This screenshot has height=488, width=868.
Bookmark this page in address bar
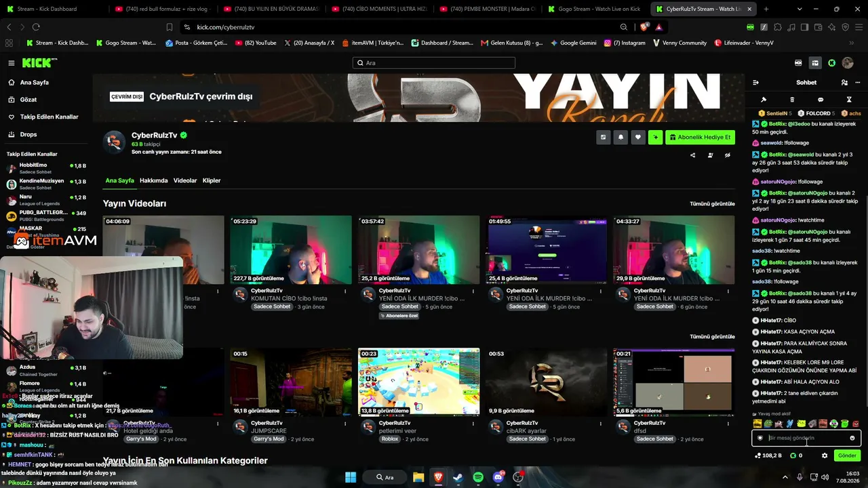[170, 27]
